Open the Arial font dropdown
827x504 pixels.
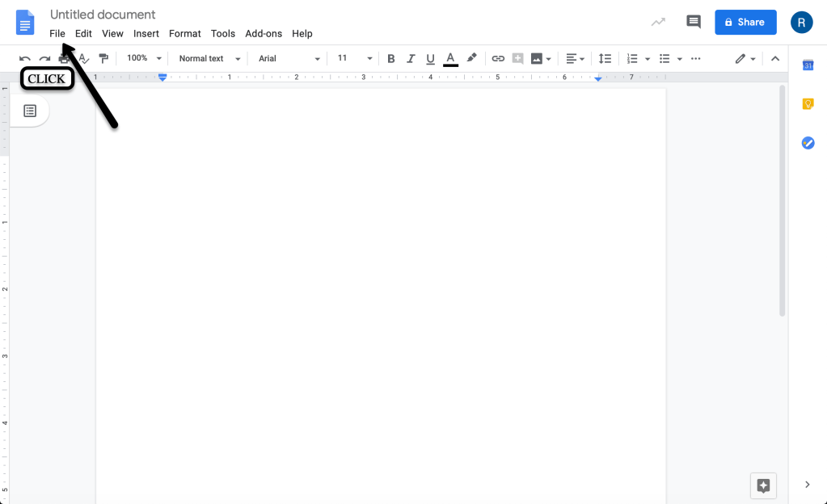coord(289,59)
